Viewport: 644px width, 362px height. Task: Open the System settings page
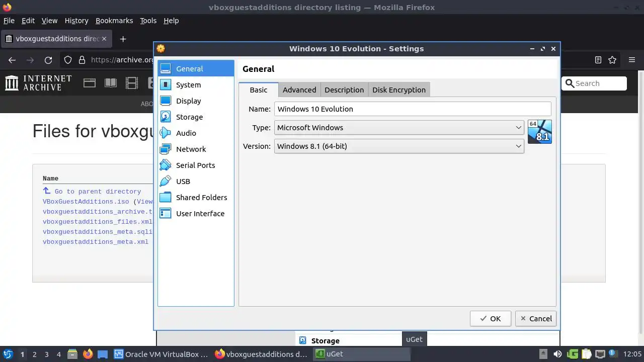tap(196, 85)
